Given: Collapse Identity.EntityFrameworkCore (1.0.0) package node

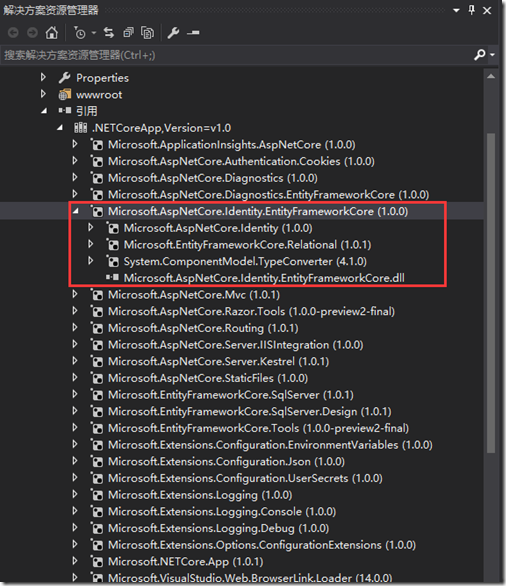Looking at the screenshot, I should click(76, 212).
